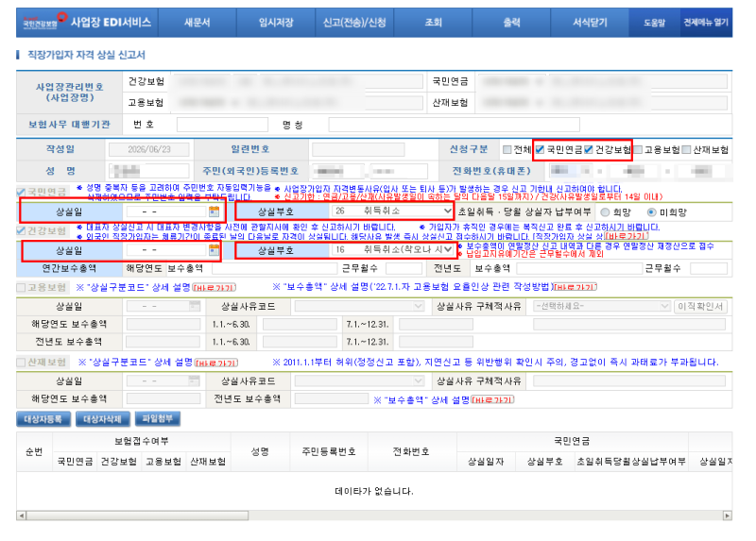The image size is (756, 541).
Task: Click the 작성일 date field
Action: pyautogui.click(x=149, y=150)
